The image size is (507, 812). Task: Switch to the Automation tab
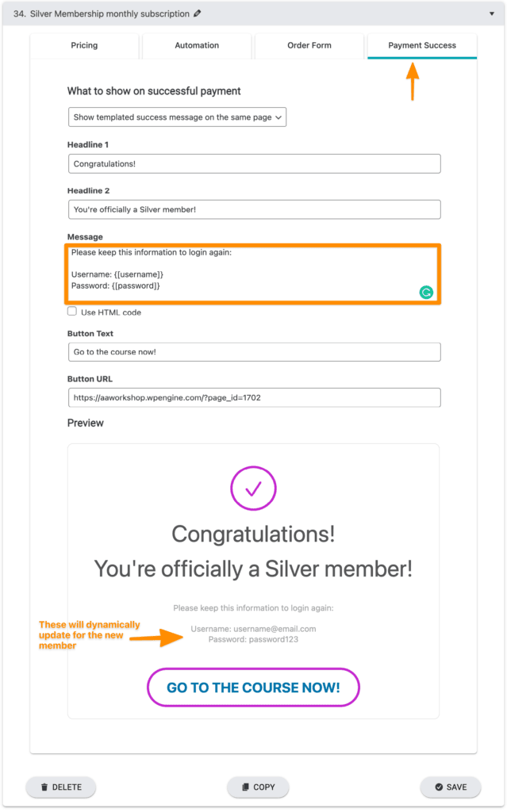click(x=196, y=46)
